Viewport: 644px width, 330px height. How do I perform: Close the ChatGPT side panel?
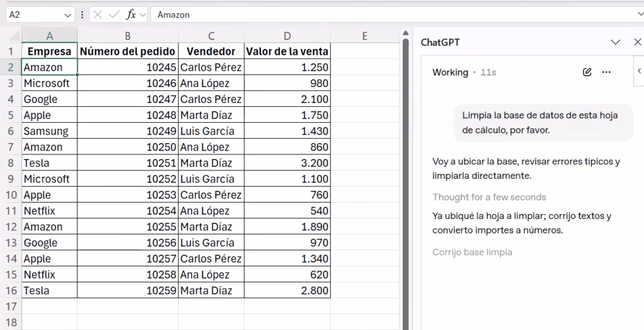point(637,42)
